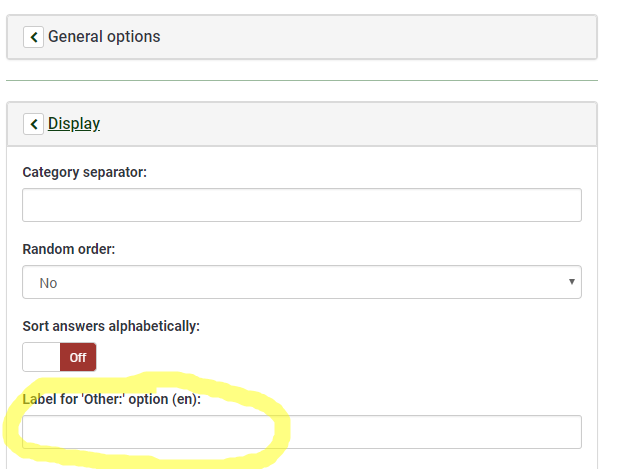Open the underlined Display heading link
This screenshot has width=620, height=469.
74,124
